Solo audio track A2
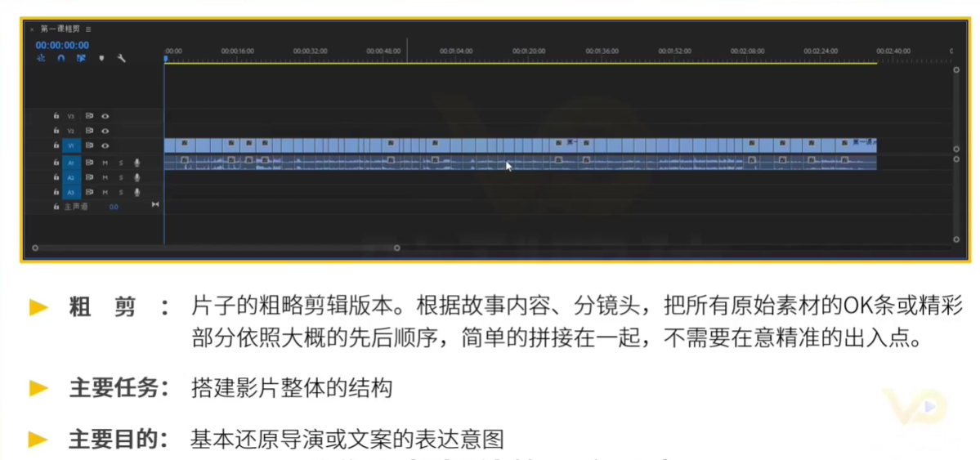This screenshot has height=460, width=980. click(121, 177)
